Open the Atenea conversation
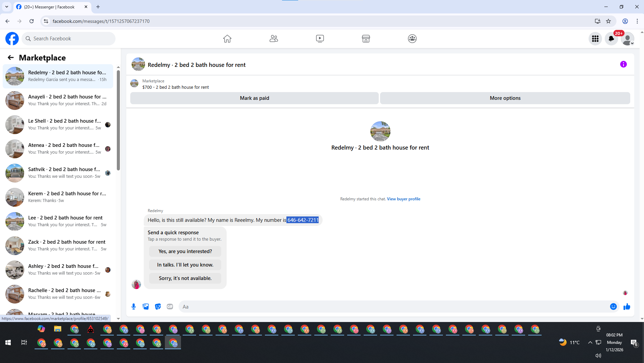The image size is (644, 363). point(58,149)
